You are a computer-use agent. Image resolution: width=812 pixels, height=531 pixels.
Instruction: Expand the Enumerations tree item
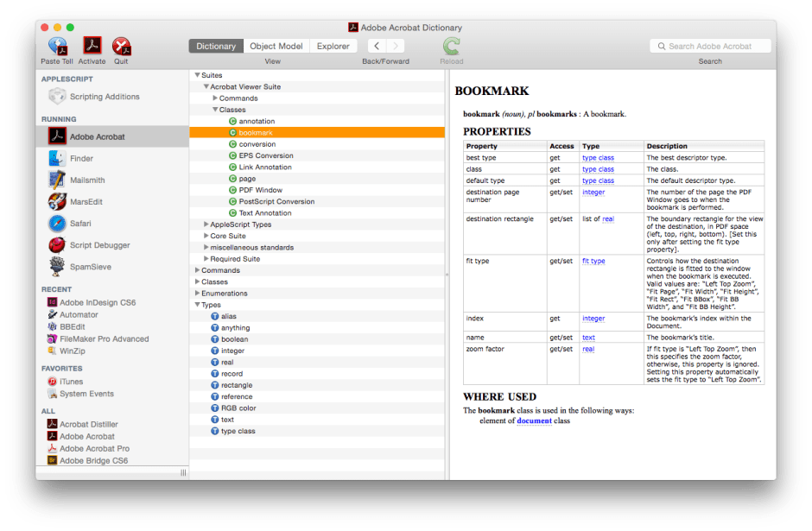tap(197, 293)
